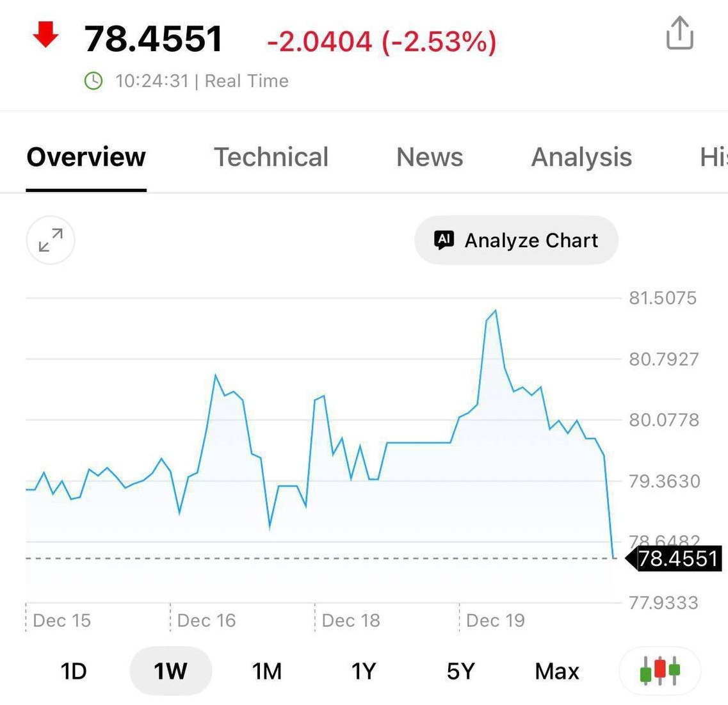Set chart range to 1Y
This screenshot has height=705, width=728.
pyautogui.click(x=363, y=671)
